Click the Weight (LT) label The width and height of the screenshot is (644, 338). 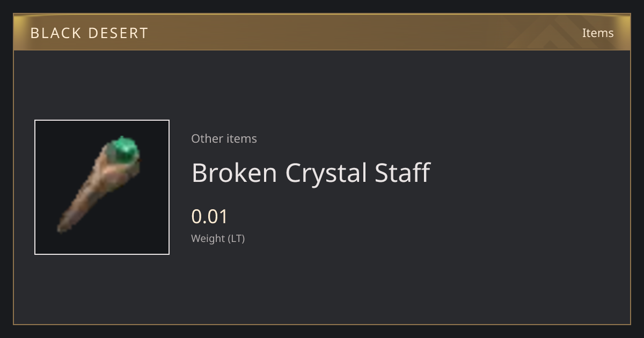(218, 238)
